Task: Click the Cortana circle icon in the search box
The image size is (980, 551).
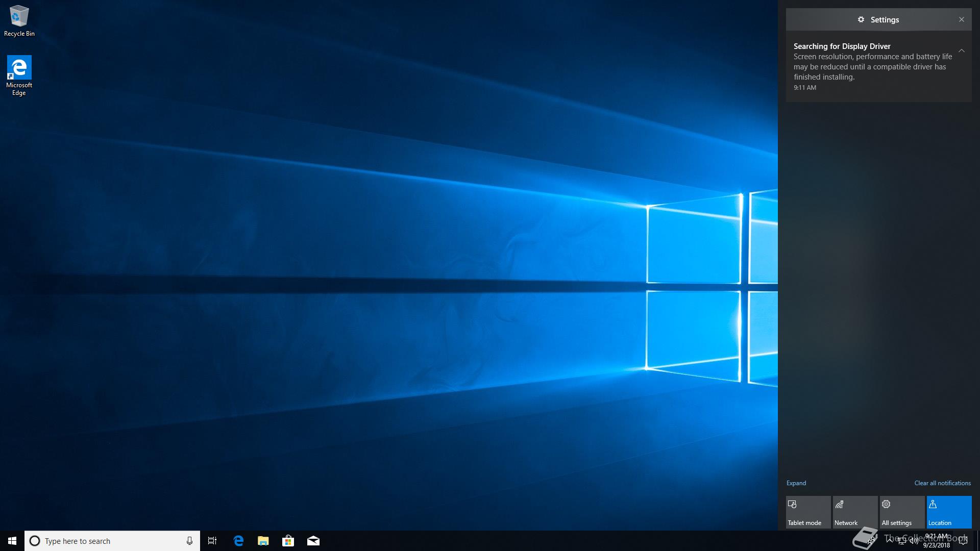Action: point(35,541)
